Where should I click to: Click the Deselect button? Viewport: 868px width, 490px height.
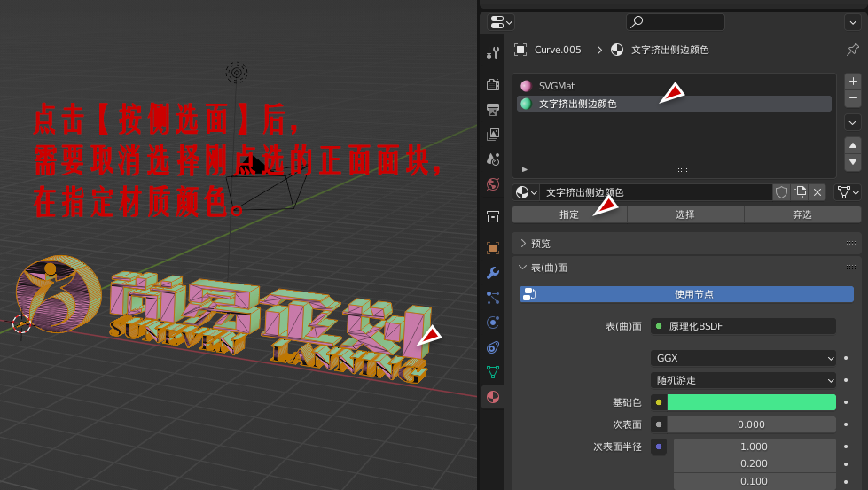tap(802, 214)
